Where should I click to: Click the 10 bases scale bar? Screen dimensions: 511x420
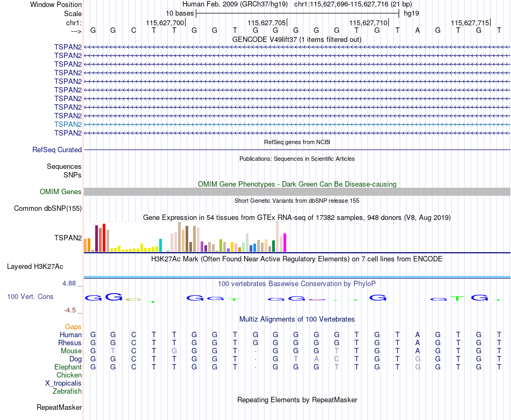coord(297,13)
